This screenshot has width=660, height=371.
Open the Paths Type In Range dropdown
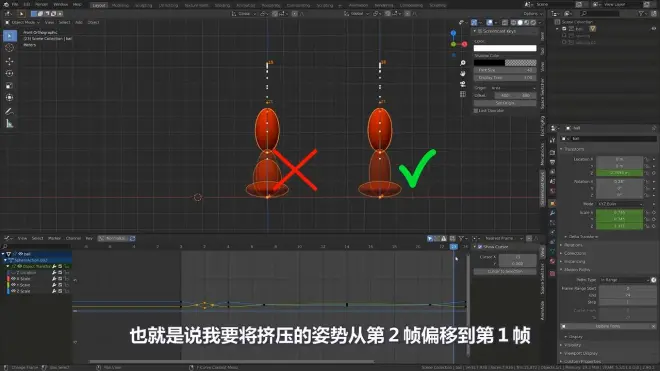pos(625,280)
